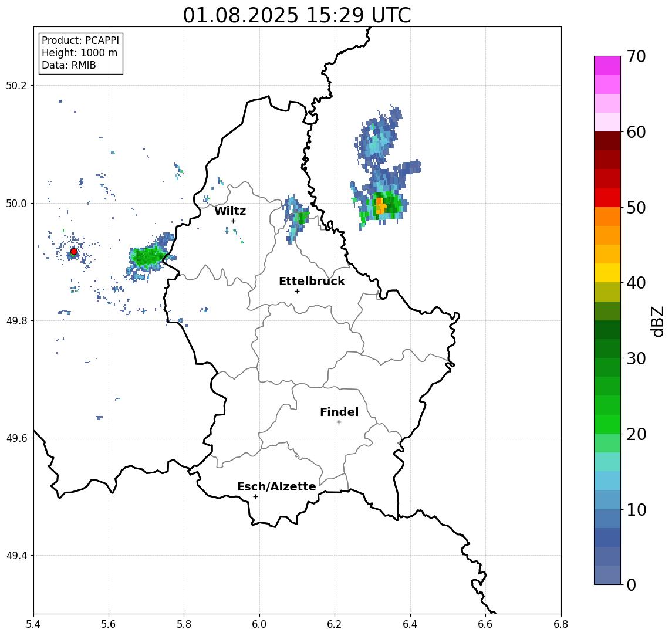Click the 6.6 longitude tick label
The image size is (672, 636).
tap(485, 624)
